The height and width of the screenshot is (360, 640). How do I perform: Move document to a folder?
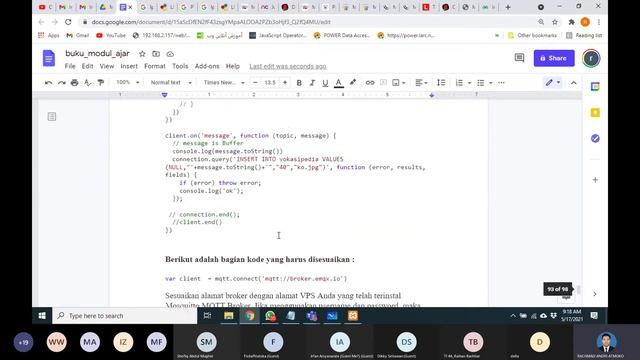156,54
